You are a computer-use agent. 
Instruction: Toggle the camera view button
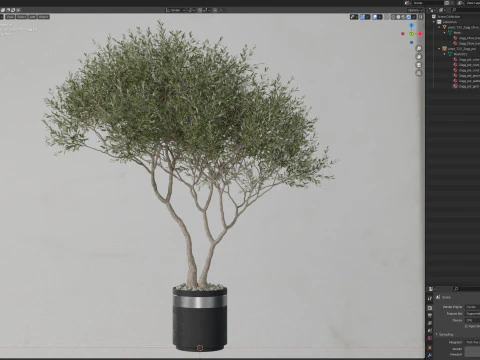click(419, 65)
